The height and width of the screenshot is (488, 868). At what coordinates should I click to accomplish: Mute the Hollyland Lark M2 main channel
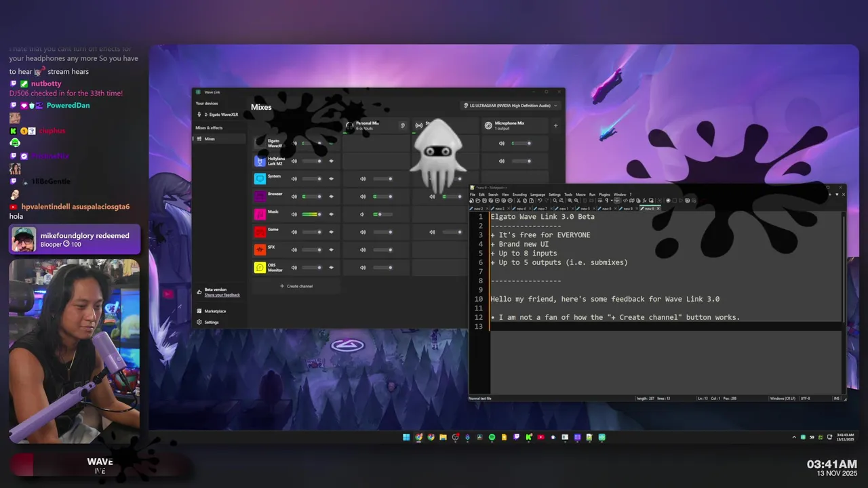(x=294, y=161)
